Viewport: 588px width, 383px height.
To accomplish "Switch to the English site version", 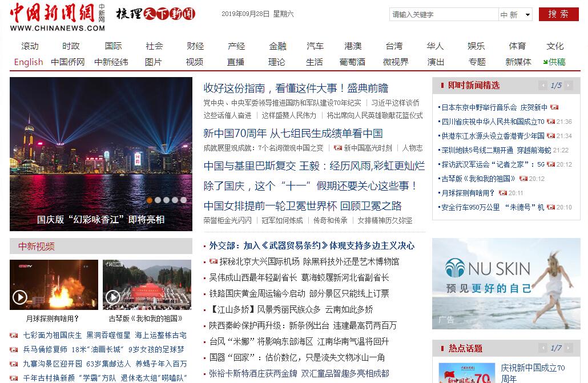I will point(29,62).
